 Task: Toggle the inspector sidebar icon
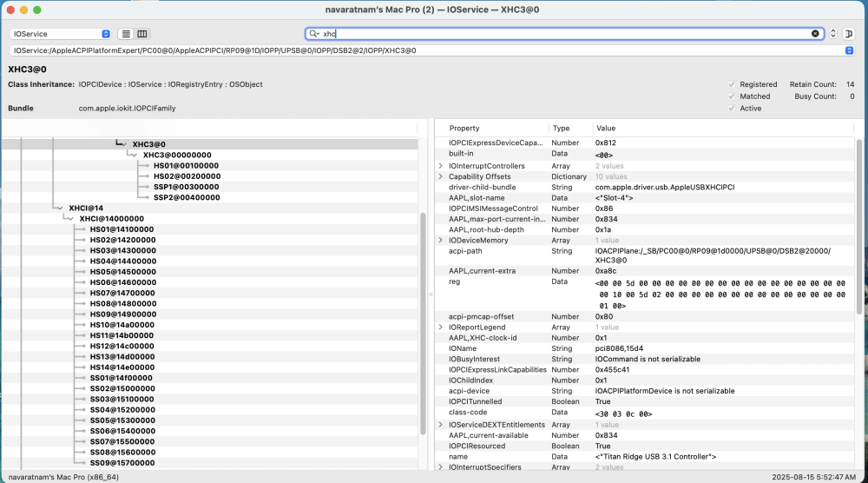pyautogui.click(x=848, y=34)
